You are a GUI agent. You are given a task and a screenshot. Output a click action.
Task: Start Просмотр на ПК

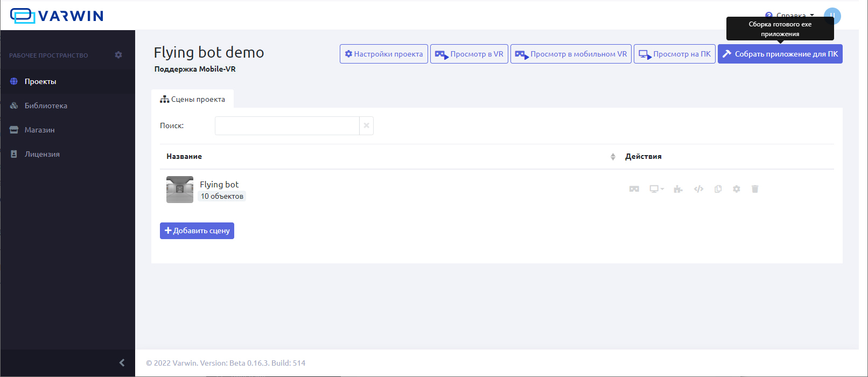click(x=675, y=54)
